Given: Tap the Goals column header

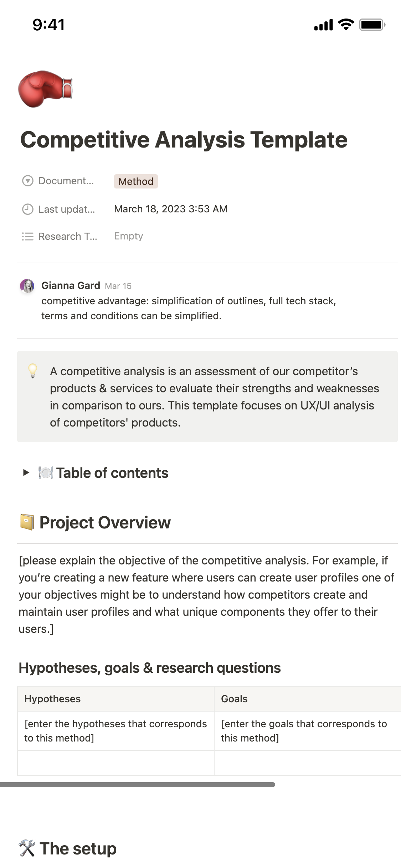Looking at the screenshot, I should pyautogui.click(x=307, y=699).
